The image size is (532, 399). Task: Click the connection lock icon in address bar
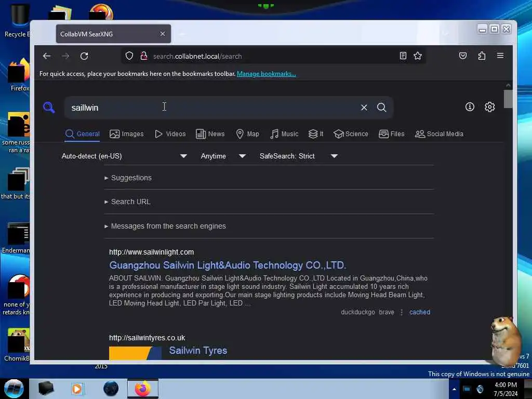(x=144, y=56)
